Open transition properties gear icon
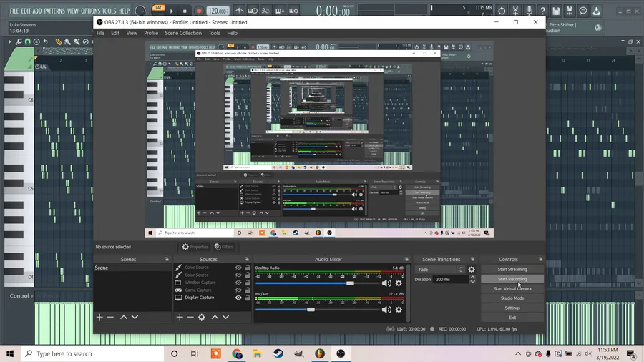The width and height of the screenshot is (644, 362). 472,270
